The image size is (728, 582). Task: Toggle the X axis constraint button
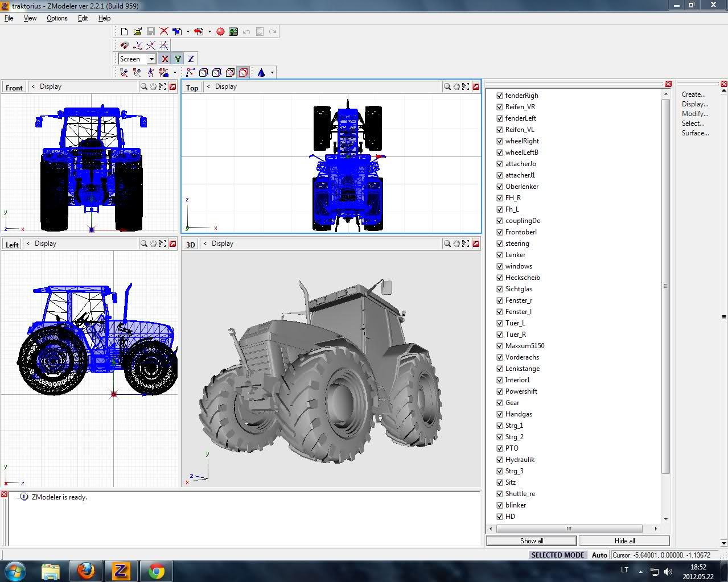click(164, 59)
